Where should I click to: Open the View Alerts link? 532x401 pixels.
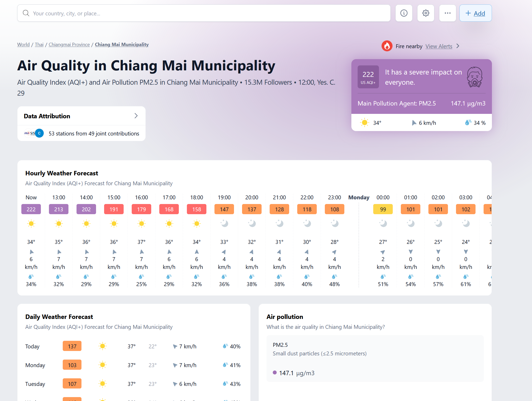click(439, 46)
